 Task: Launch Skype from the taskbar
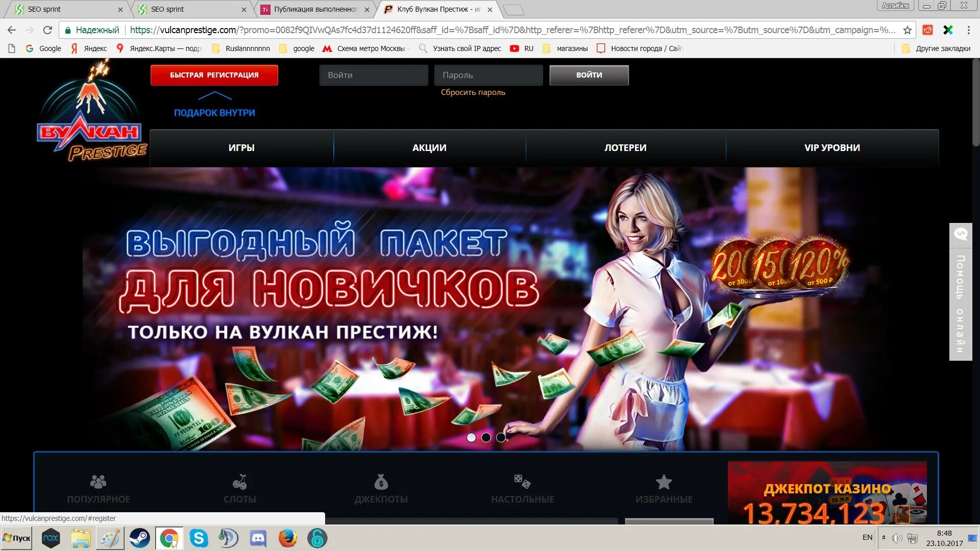[199, 538]
